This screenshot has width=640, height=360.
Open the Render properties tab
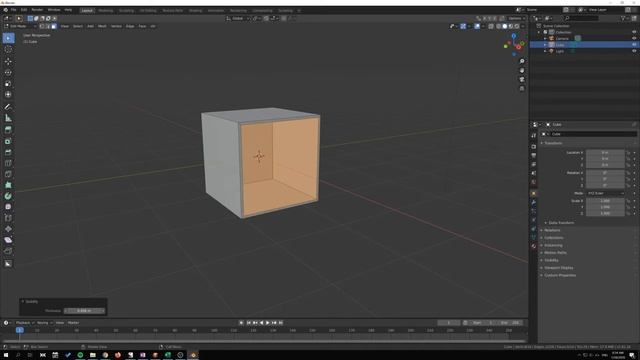tap(533, 146)
